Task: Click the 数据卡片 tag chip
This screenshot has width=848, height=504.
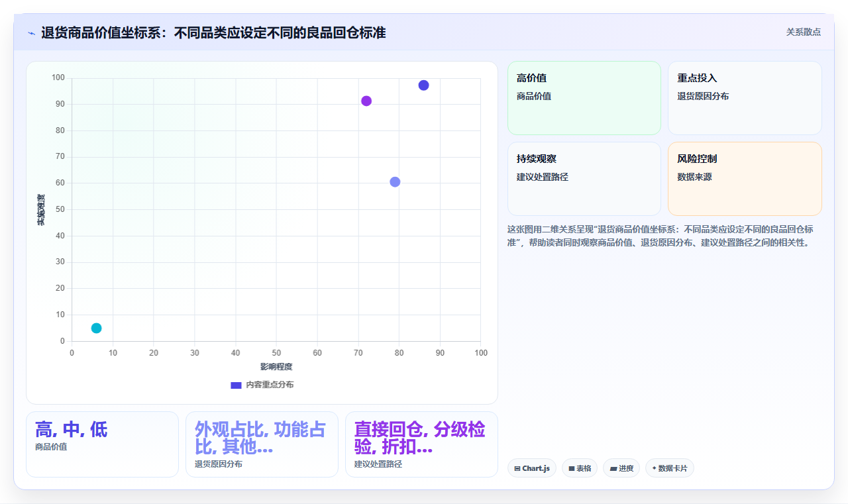Action: coord(670,468)
